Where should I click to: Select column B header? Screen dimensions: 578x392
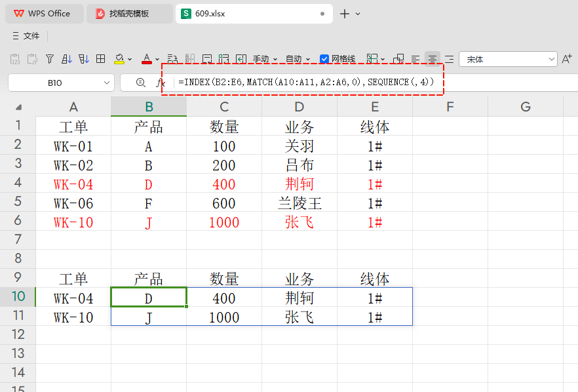[x=149, y=107]
